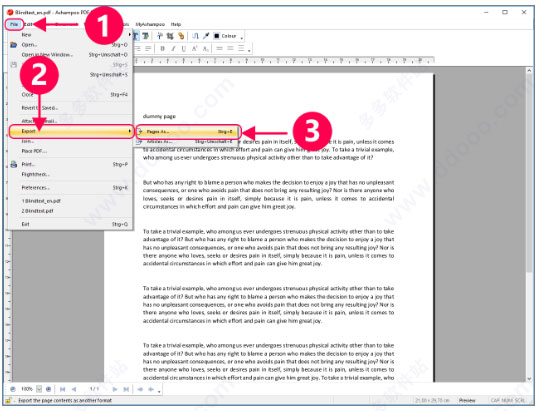Click the paragraph align icon left of Bold
The height and width of the screenshot is (411, 541).
point(148,49)
